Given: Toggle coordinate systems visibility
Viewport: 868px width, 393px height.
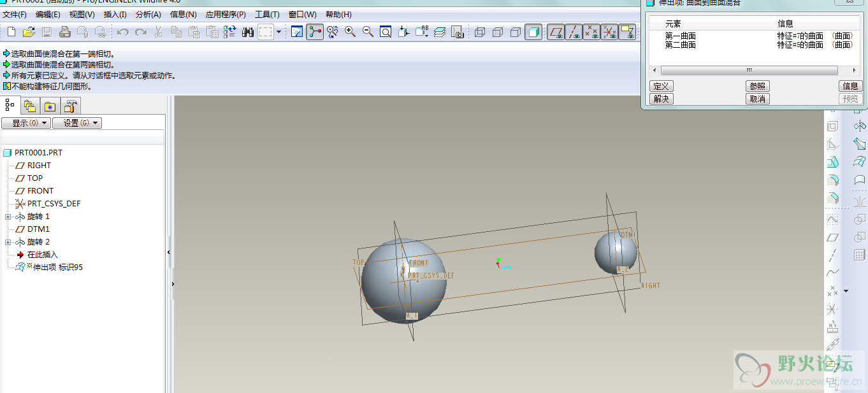Looking at the screenshot, I should pyautogui.click(x=609, y=32).
